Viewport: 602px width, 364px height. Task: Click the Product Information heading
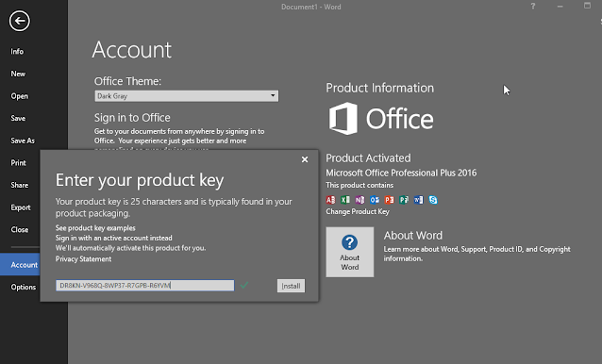tap(379, 88)
